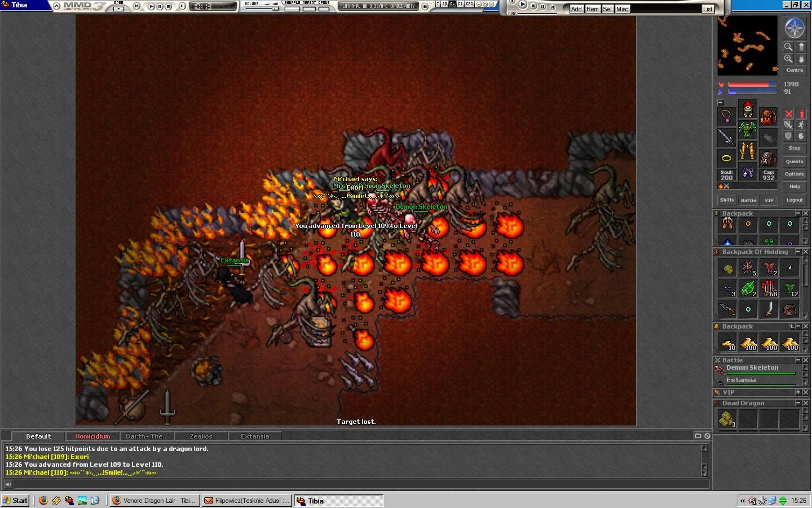Screen dimensions: 812x508
Task: Click the Backpack Of Holding scrollbar
Action: coord(805,288)
